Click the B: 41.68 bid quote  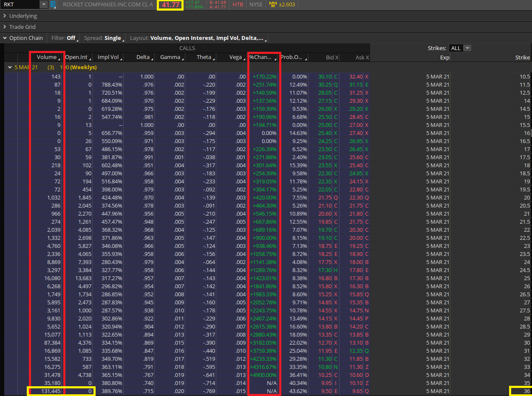218,3
